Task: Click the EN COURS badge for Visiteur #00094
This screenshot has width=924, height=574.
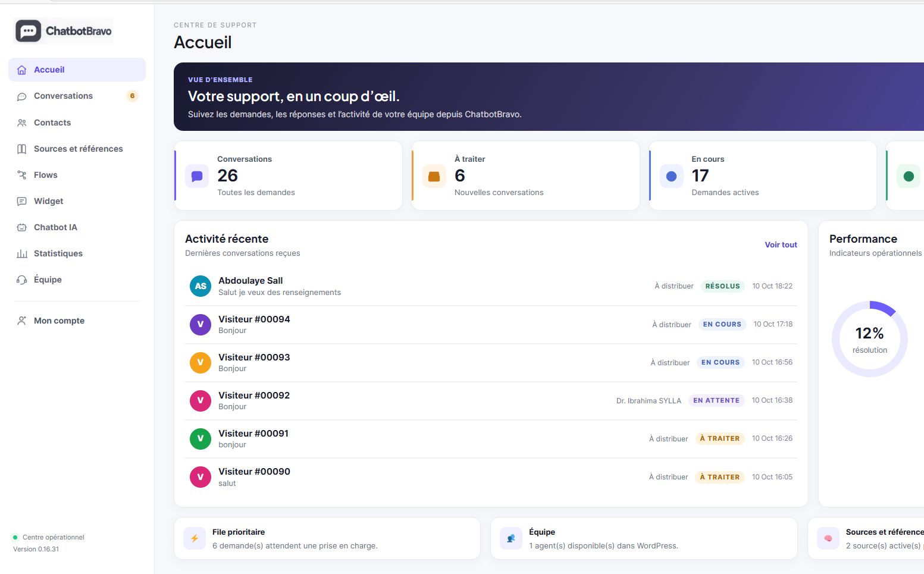Action: tap(722, 324)
